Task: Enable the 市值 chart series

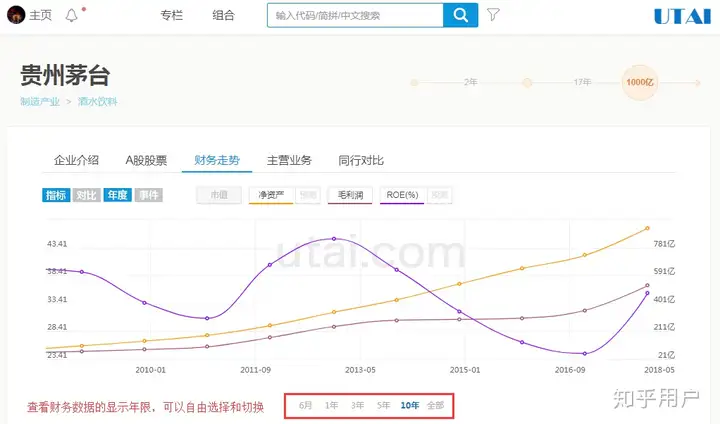Action: pyautogui.click(x=219, y=195)
